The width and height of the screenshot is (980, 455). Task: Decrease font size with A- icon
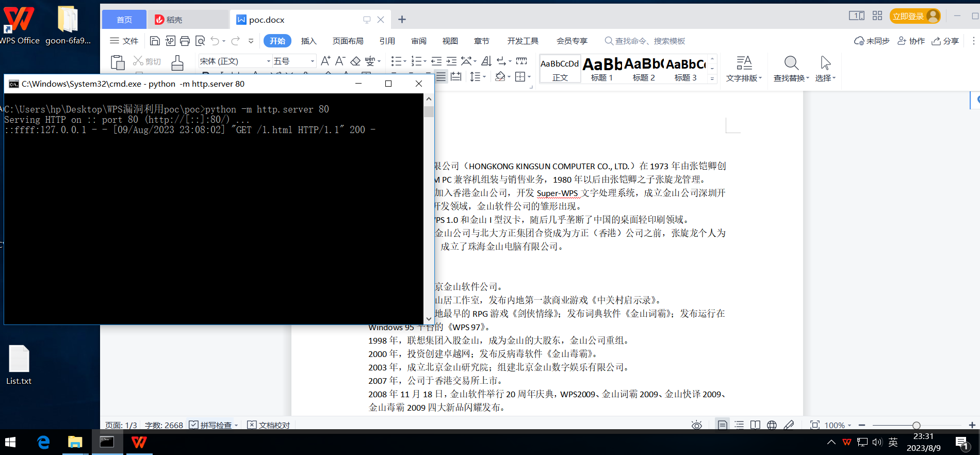click(340, 61)
